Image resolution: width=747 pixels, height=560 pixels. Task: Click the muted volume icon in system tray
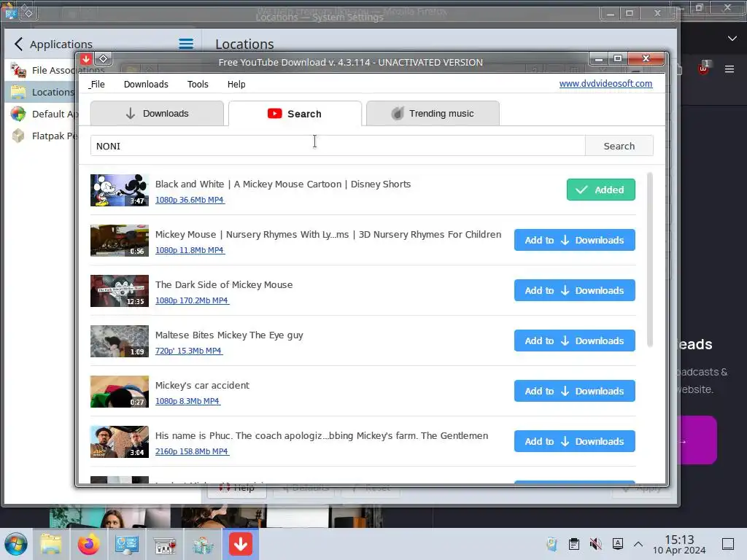[595, 544]
